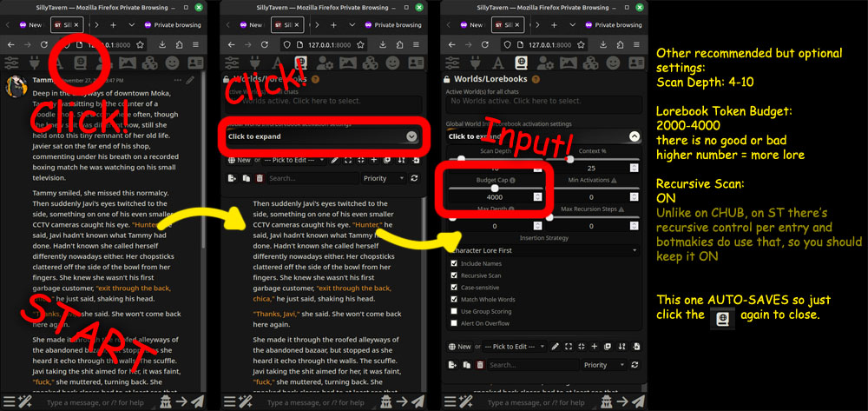The image size is (868, 411).
Task: Open Insertion Strategy dropdown Character Lore First
Action: pos(543,250)
